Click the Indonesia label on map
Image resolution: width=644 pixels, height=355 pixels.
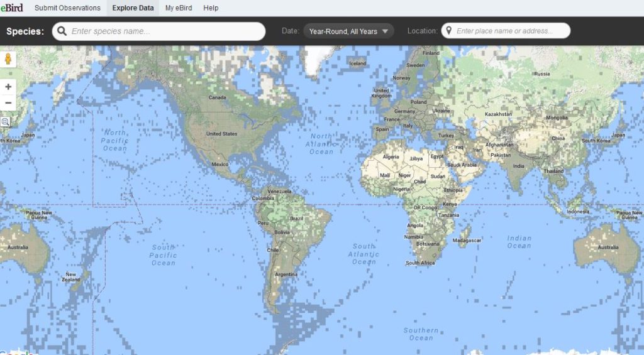[x=578, y=212]
